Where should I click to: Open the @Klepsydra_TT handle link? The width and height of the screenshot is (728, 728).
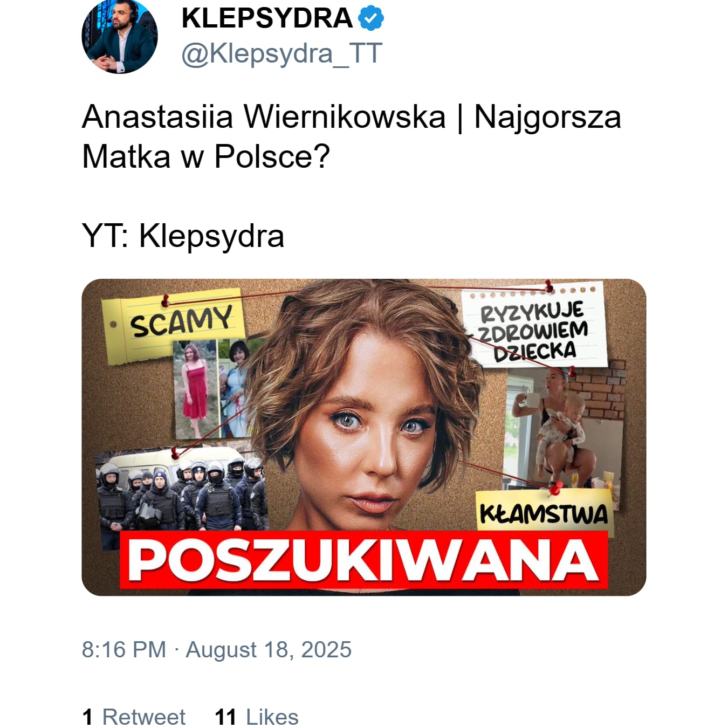281,53
